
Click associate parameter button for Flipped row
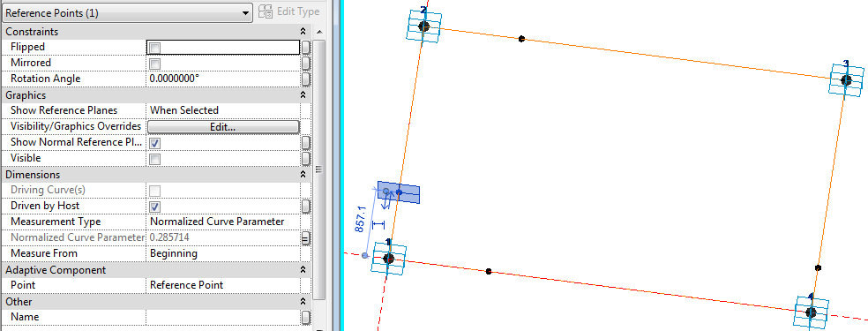pos(305,48)
